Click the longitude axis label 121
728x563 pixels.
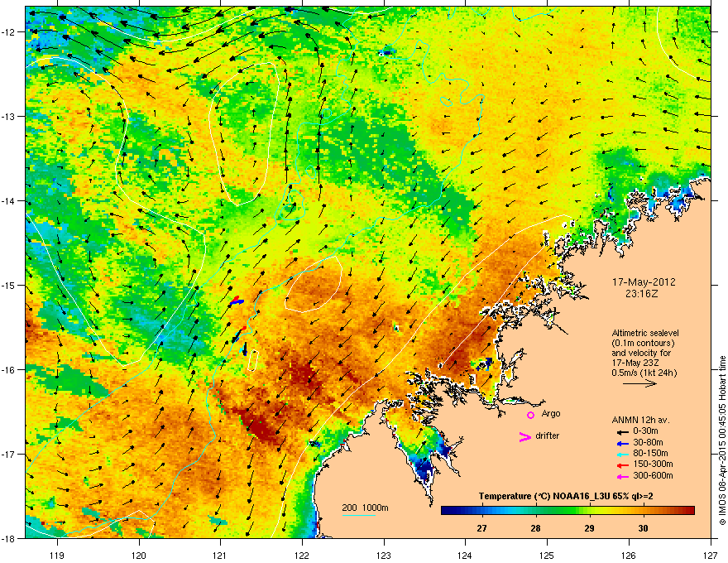pyautogui.click(x=220, y=555)
